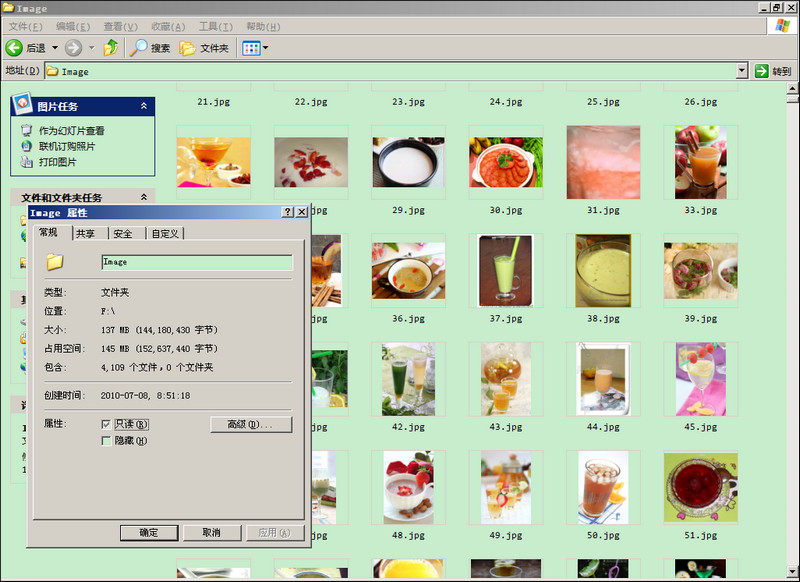The width and height of the screenshot is (800, 582).
Task: Open the Tools (工具) menu
Action: point(215,26)
